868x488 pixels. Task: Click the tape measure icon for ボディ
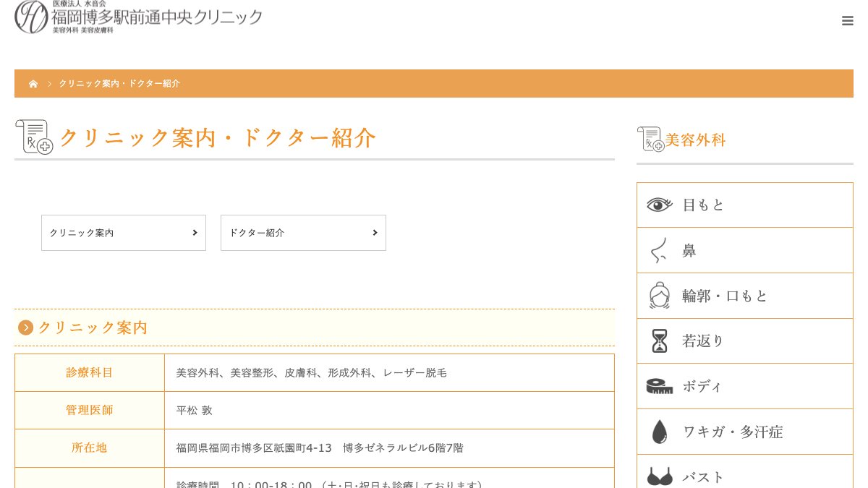pyautogui.click(x=660, y=386)
